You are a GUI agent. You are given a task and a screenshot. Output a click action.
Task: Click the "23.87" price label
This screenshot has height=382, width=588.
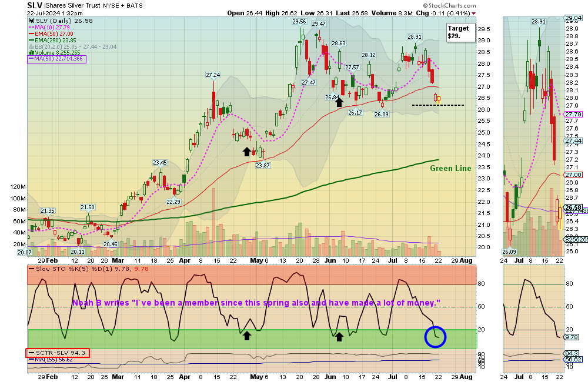click(x=263, y=165)
